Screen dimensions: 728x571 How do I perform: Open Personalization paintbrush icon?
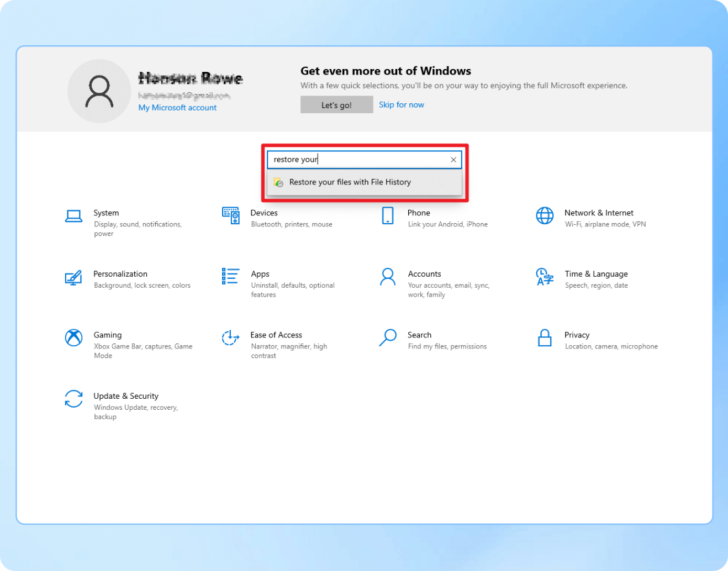coord(73,277)
